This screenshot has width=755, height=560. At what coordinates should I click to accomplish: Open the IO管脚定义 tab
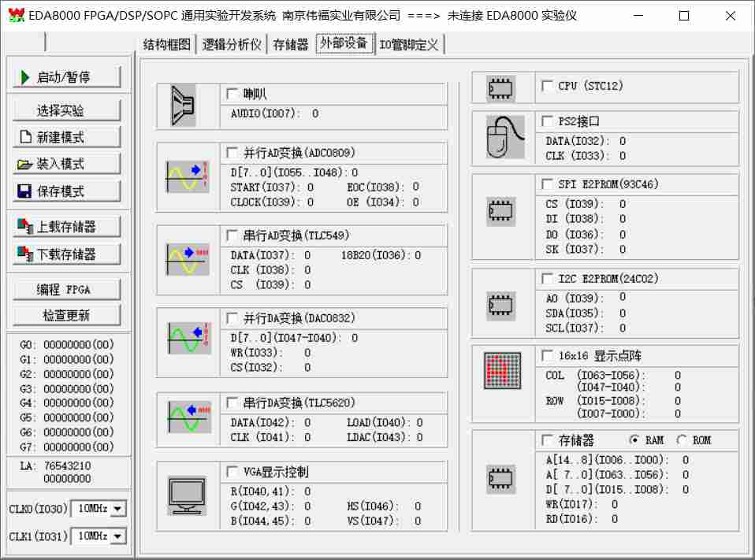409,45
